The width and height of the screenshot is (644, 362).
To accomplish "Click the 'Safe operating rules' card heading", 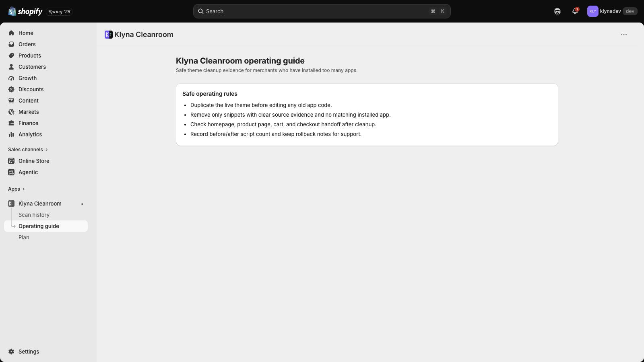I will pos(210,94).
